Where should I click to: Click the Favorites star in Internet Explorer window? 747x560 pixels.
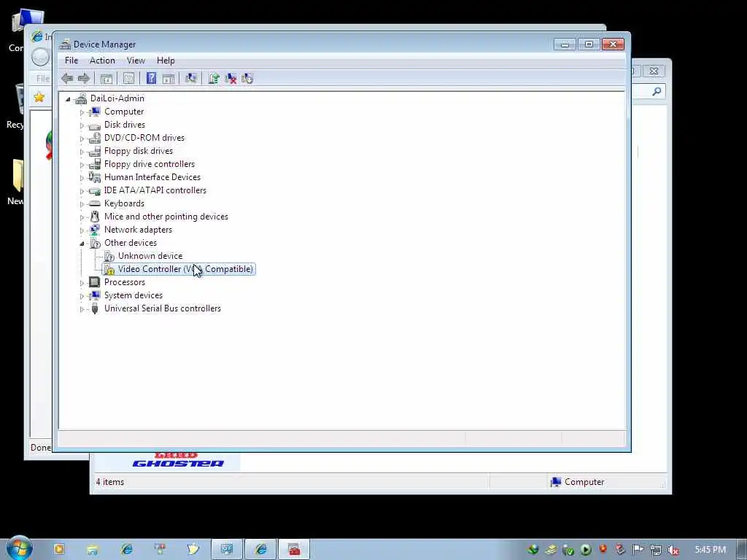[39, 97]
